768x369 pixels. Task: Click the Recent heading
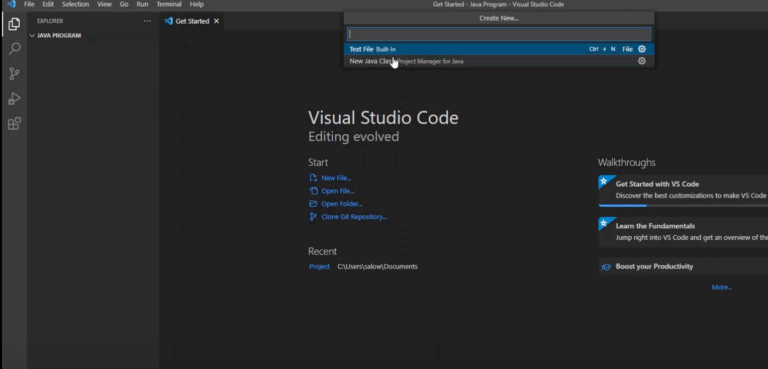pyautogui.click(x=322, y=251)
